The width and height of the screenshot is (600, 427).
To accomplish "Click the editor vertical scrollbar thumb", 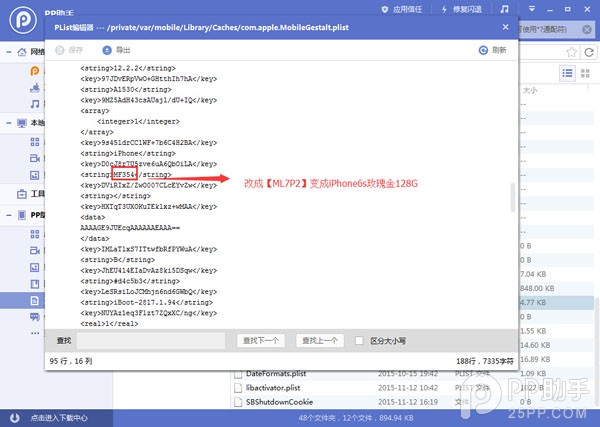I will tap(513, 197).
